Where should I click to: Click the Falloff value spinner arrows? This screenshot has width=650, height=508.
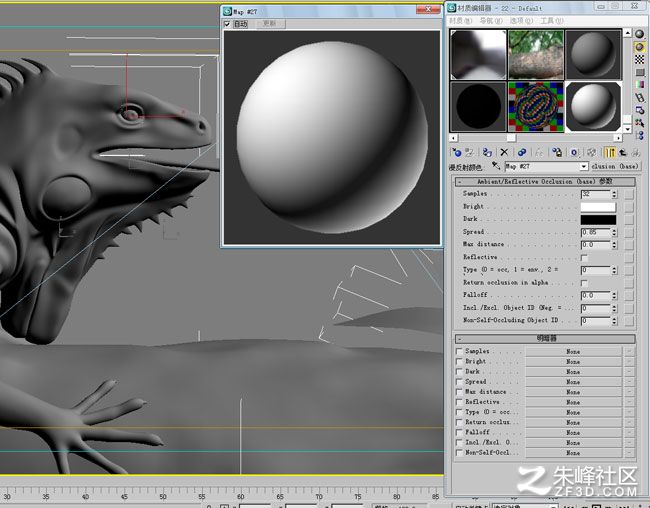coord(614,296)
